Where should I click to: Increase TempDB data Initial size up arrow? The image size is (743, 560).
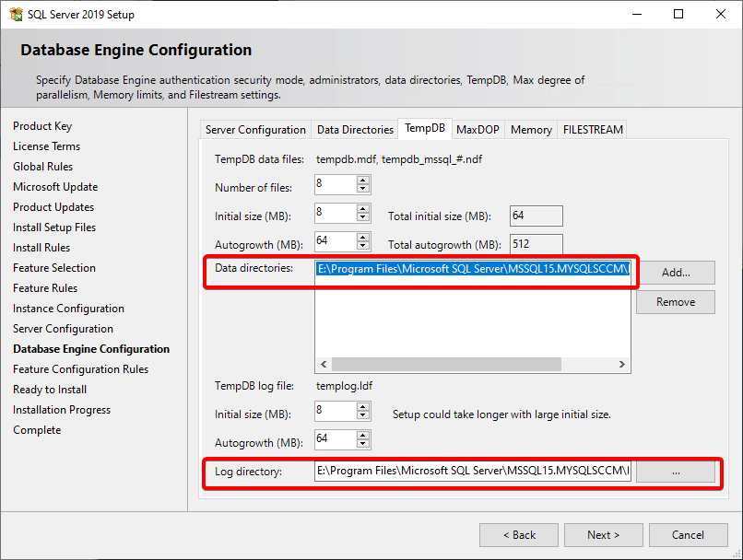coord(363,209)
